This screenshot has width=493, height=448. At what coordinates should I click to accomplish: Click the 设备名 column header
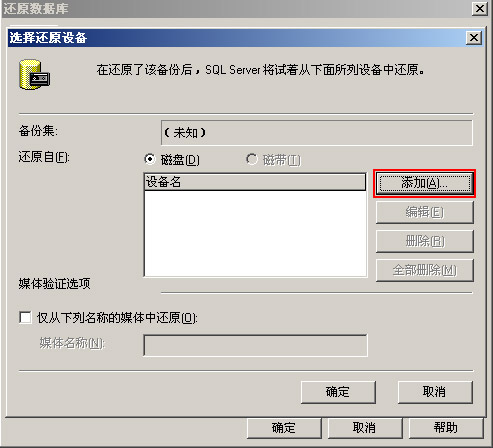(x=255, y=182)
